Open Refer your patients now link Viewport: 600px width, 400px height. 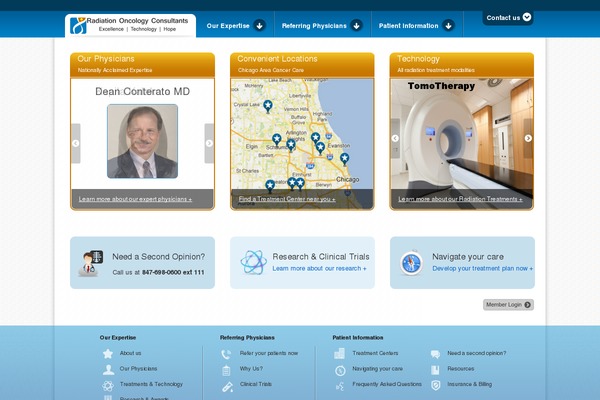point(269,353)
